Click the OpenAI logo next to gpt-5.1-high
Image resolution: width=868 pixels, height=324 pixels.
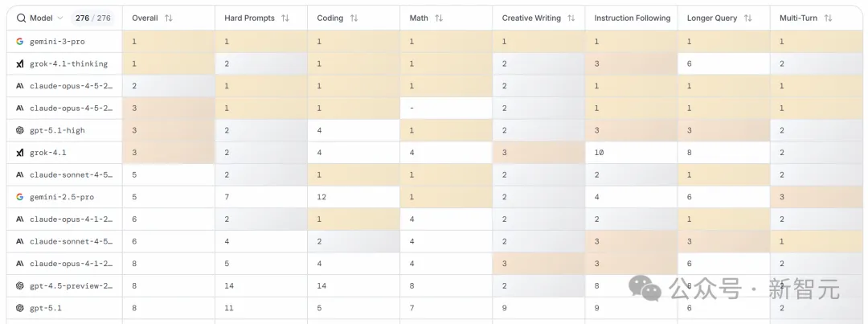point(20,130)
